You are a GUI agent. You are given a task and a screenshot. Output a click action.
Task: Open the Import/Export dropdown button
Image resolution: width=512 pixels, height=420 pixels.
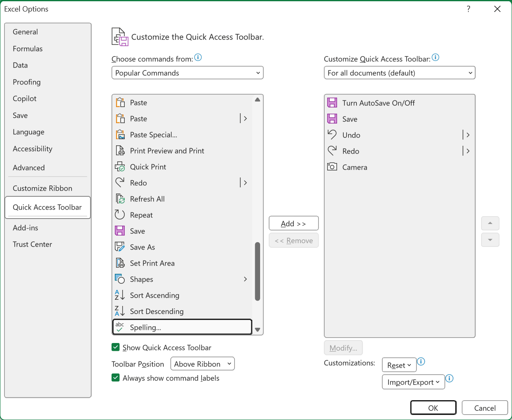click(x=413, y=382)
